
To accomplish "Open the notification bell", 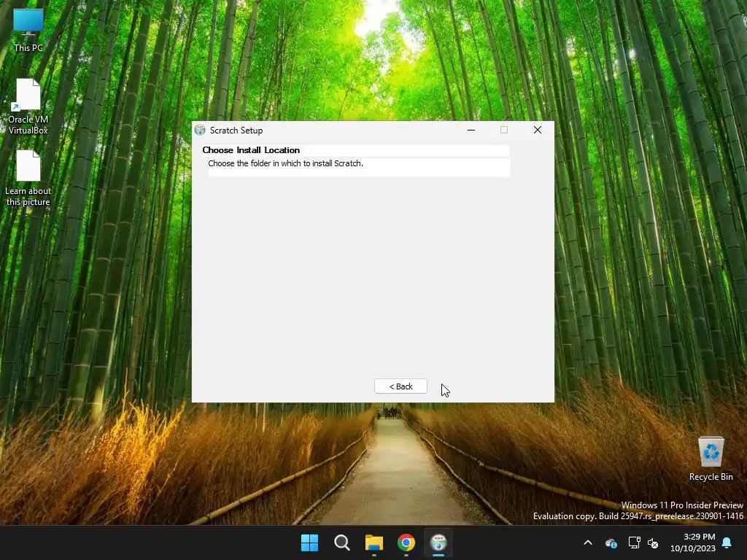I will pos(727,542).
